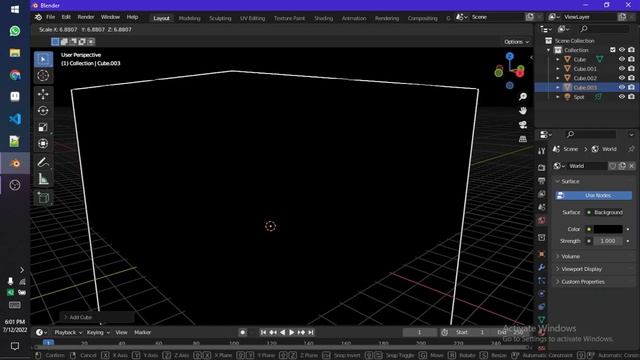This screenshot has height=360, width=640.
Task: Select the Scale tool
Action: pos(43,127)
